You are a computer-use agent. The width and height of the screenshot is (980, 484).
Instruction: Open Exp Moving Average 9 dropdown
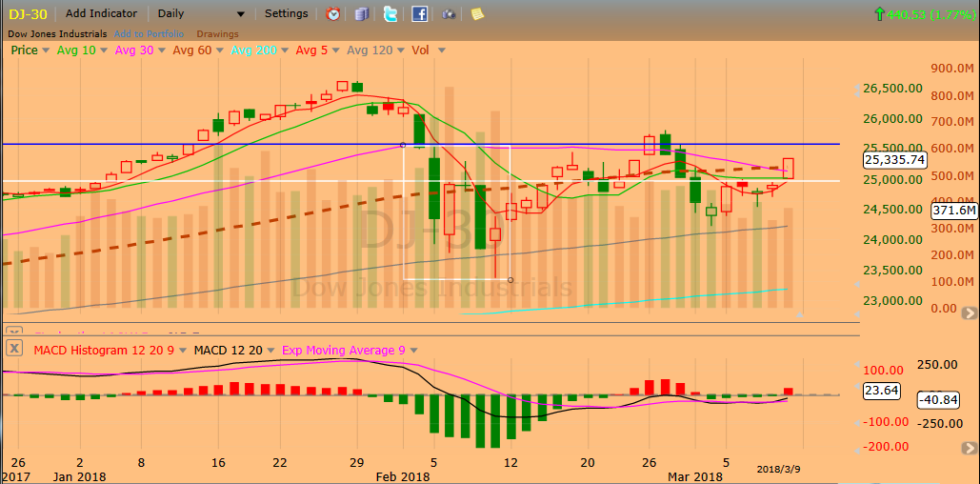tap(414, 351)
